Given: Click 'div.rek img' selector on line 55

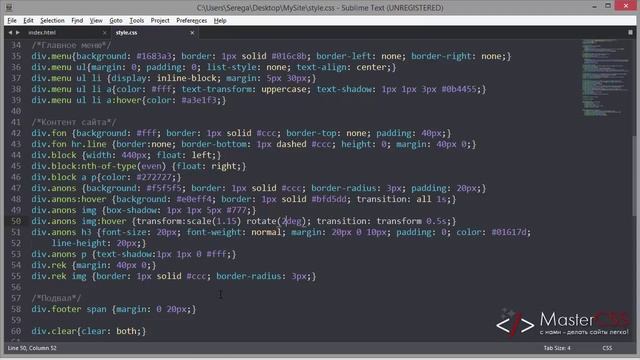Looking at the screenshot, I should pos(59,276).
